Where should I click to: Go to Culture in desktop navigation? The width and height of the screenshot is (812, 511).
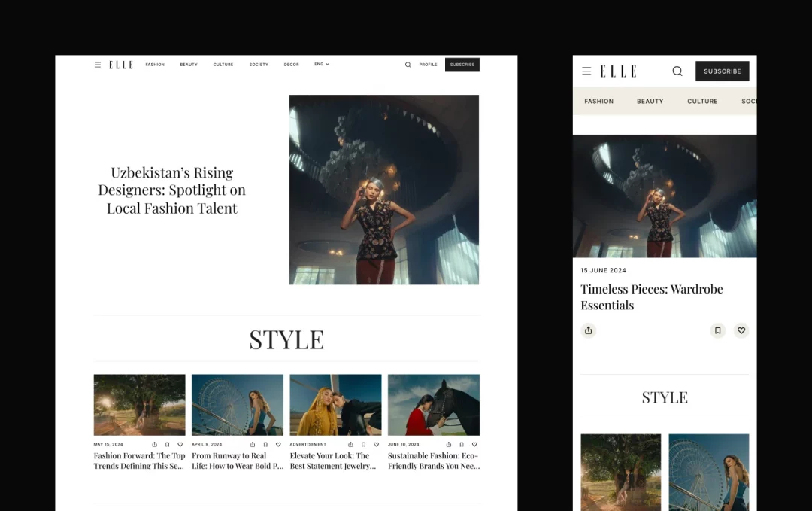(223, 65)
